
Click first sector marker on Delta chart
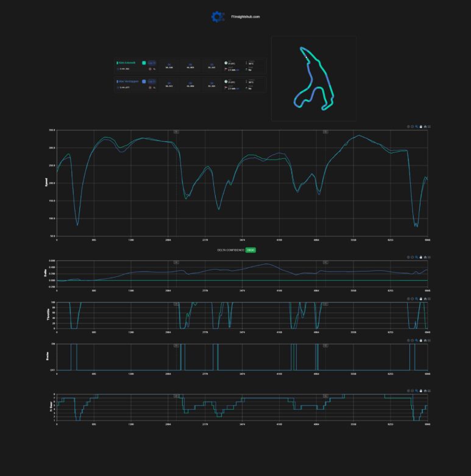pyautogui.click(x=176, y=262)
